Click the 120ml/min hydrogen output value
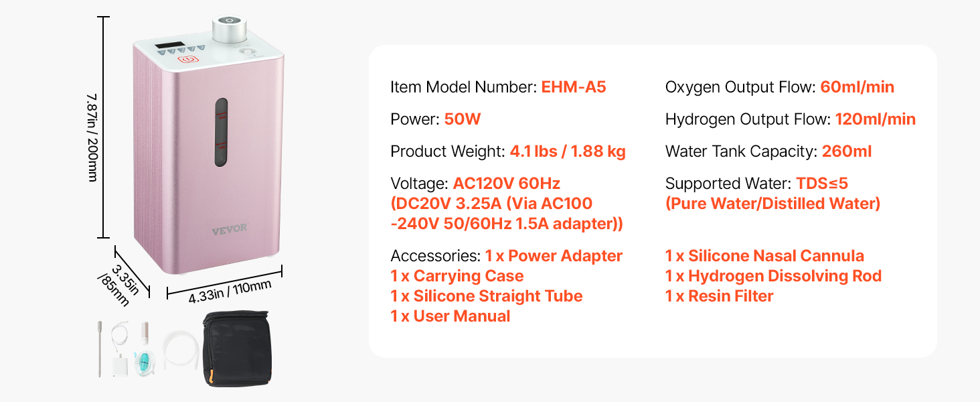The width and height of the screenshot is (980, 402). [875, 119]
